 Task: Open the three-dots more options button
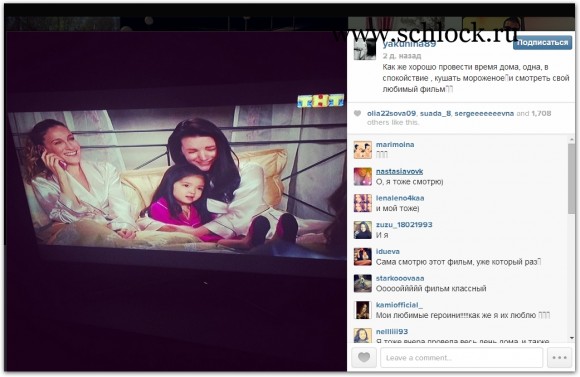559,357
